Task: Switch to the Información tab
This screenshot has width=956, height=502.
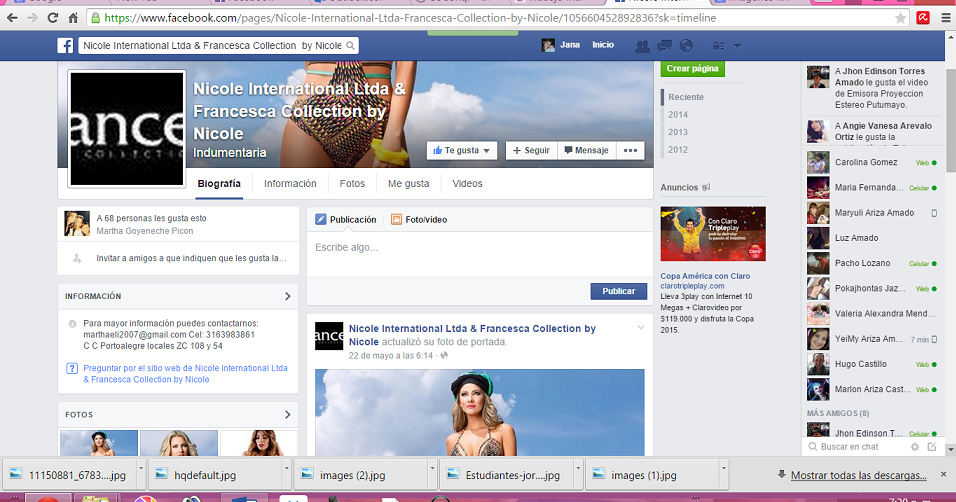Action: click(x=290, y=184)
